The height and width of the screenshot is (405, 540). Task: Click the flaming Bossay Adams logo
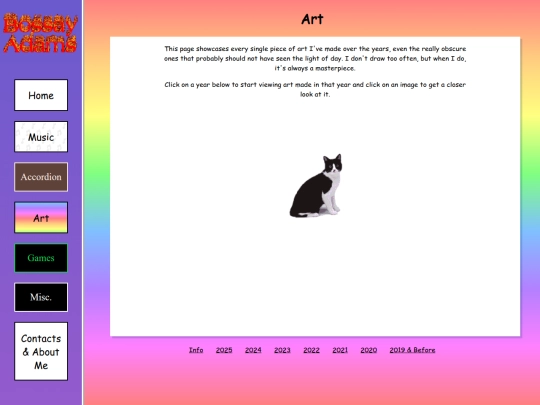point(41,33)
